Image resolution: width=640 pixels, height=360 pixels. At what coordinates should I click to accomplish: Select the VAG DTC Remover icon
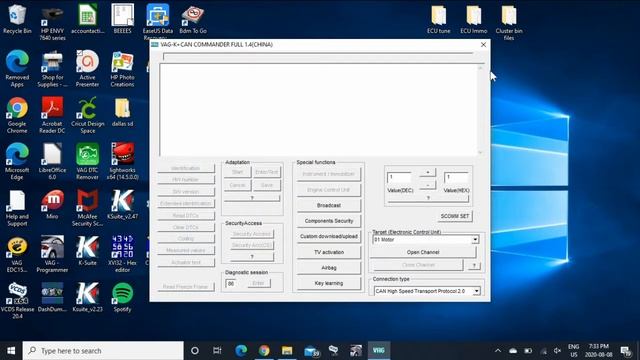pyautogui.click(x=87, y=162)
